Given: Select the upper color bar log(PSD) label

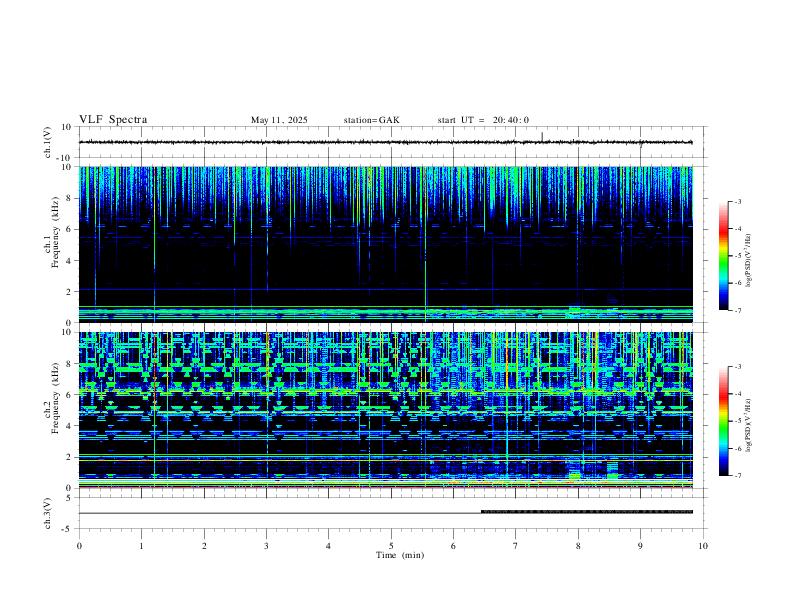Looking at the screenshot, I should point(748,260).
